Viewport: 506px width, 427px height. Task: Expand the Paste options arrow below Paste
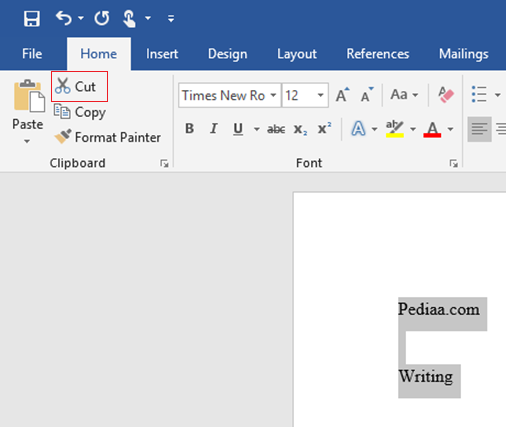[x=27, y=141]
